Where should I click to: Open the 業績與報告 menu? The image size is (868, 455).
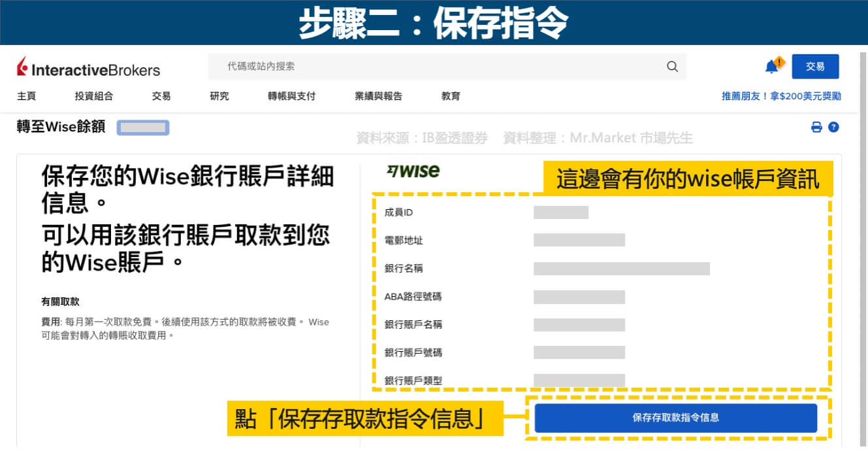point(379,96)
